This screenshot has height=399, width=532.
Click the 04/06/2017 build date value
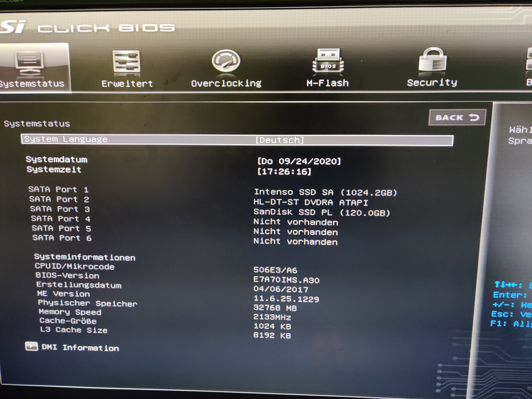click(281, 289)
